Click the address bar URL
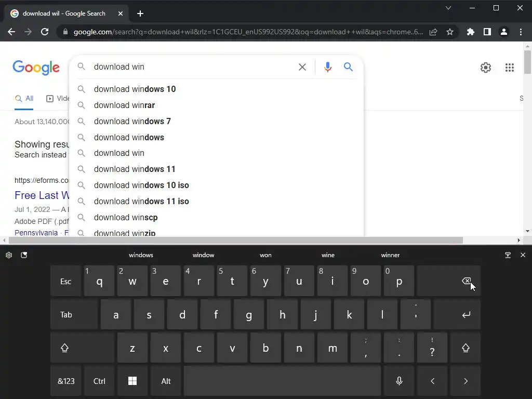 pos(248,32)
